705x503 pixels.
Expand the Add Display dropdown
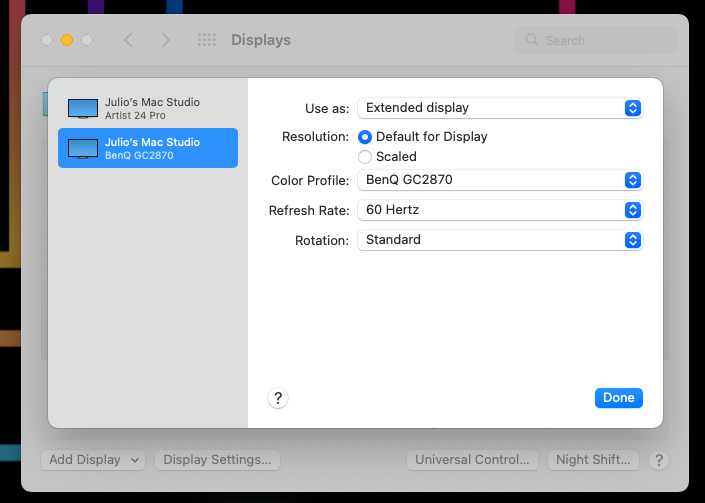(x=93, y=460)
